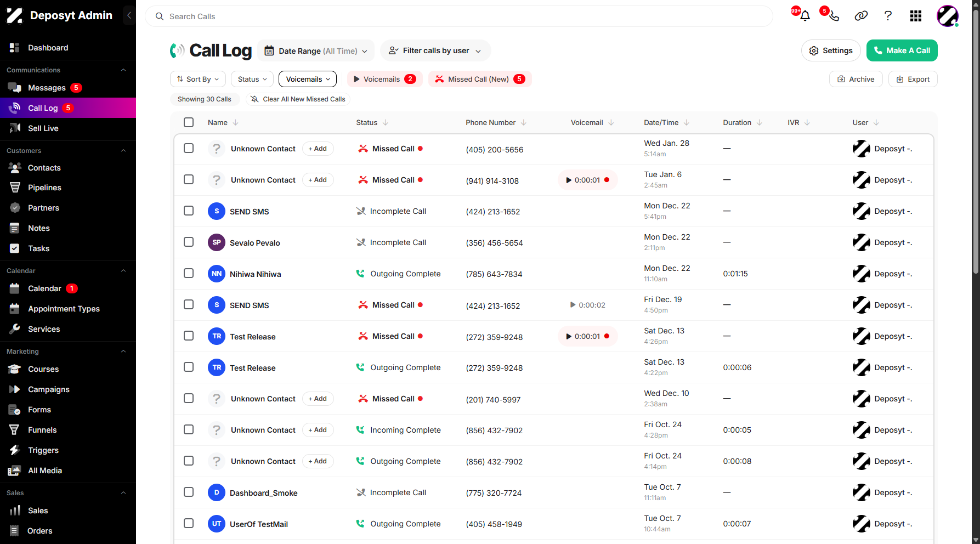
Task: Open the notifications bell icon
Action: [805, 16]
